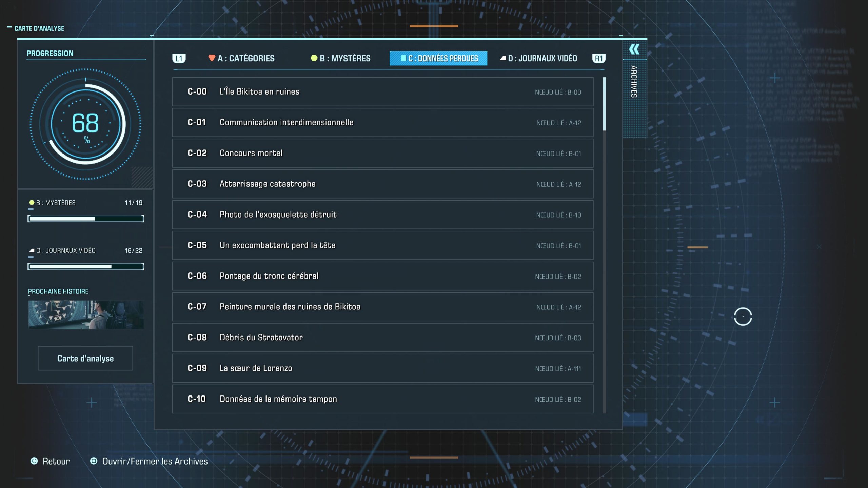Click the 16/22 Journaux vidéo count
This screenshot has height=488, width=868.
click(x=134, y=250)
